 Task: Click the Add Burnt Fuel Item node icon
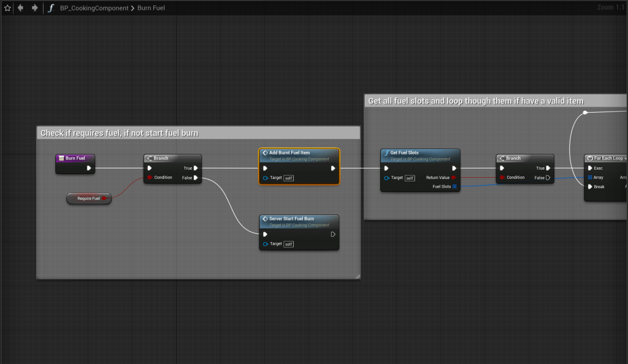[x=265, y=153]
